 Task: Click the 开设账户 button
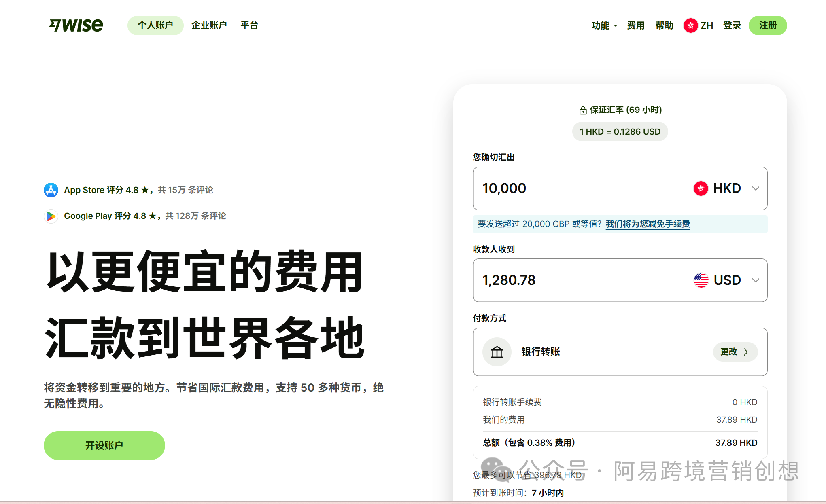point(104,445)
